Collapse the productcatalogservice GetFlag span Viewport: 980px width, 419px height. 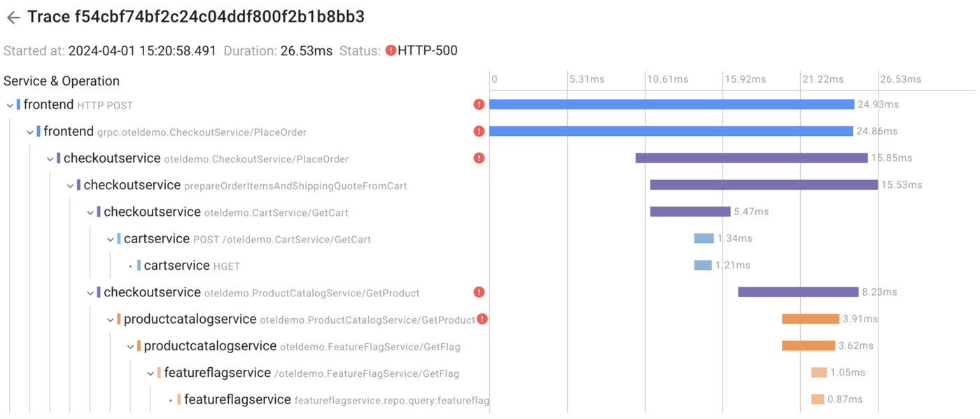tap(129, 346)
